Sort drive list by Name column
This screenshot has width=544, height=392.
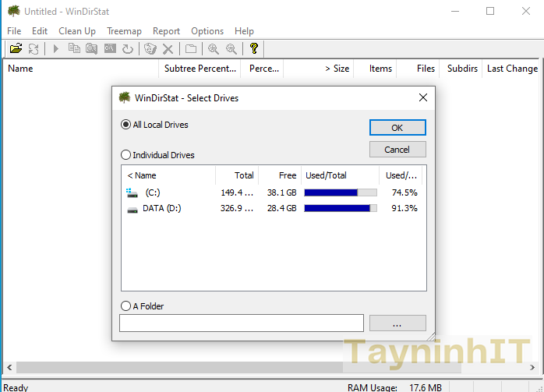168,175
